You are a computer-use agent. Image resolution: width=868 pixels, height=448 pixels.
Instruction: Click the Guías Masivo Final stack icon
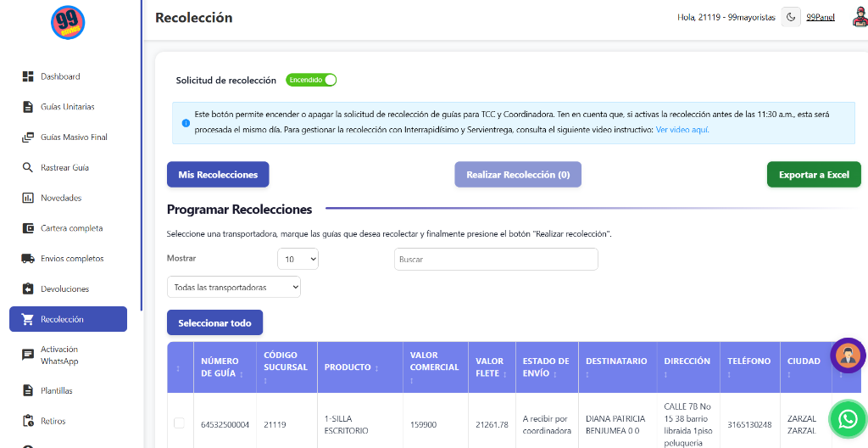pyautogui.click(x=28, y=137)
